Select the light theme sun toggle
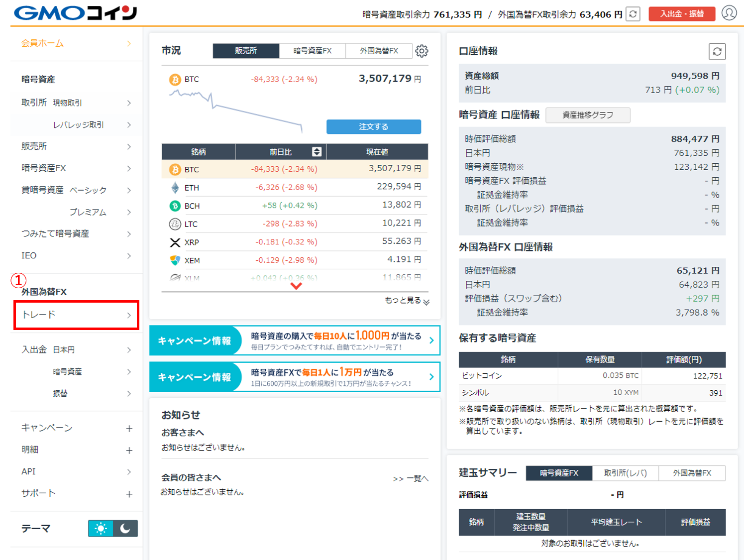744x560 pixels. (101, 528)
